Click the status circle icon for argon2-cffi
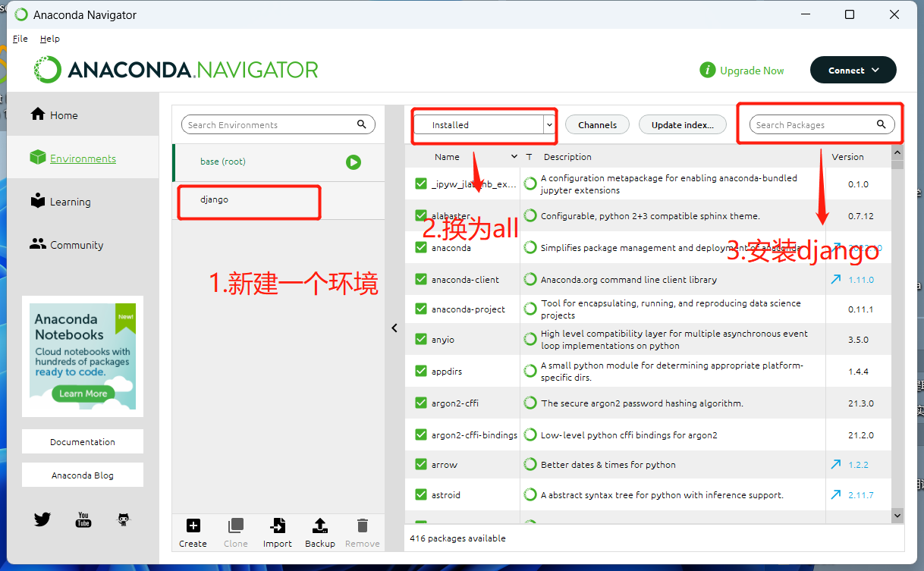The image size is (924, 571). tap(530, 403)
